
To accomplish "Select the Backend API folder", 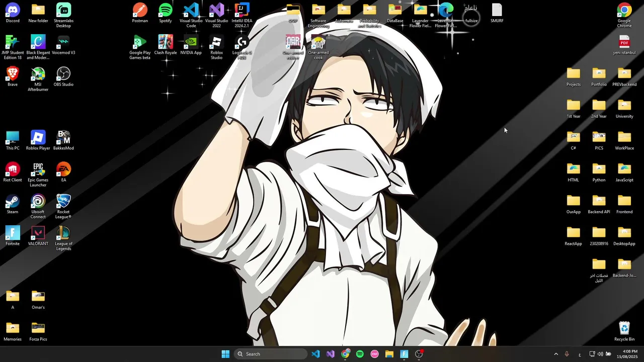I will (599, 204).
